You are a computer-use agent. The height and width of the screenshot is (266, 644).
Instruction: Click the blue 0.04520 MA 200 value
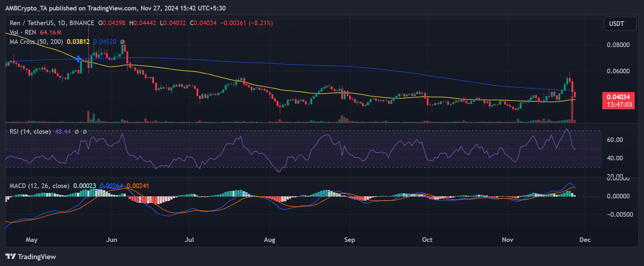pyautogui.click(x=105, y=42)
